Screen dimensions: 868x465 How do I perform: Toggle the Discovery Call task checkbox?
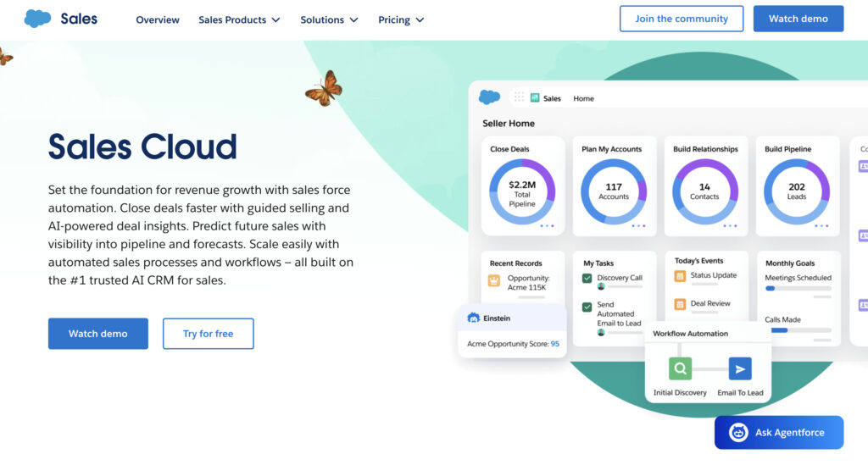(587, 278)
